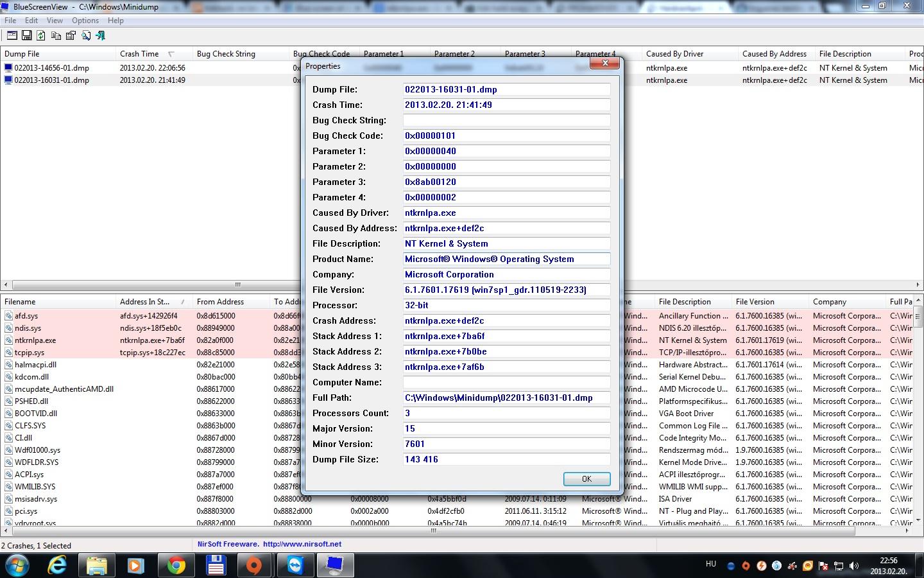Sort by Caused By Address column header
Viewport: 924px width, 578px height.
pos(776,54)
